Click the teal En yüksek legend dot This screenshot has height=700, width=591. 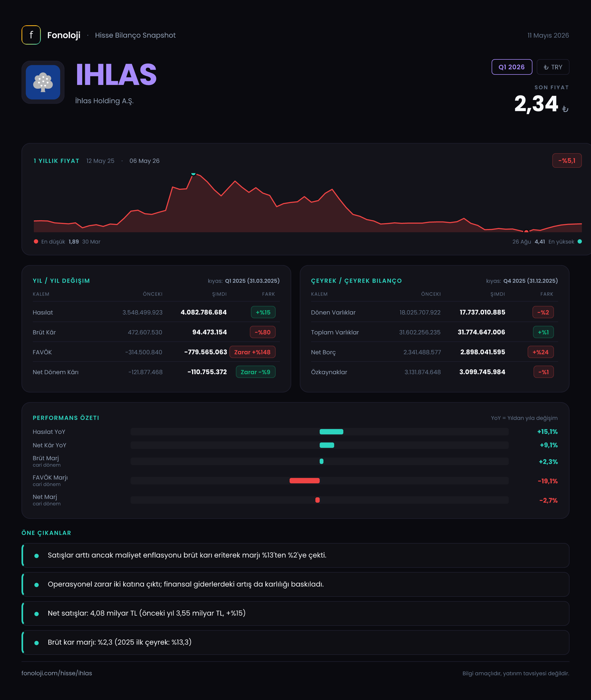coord(580,241)
